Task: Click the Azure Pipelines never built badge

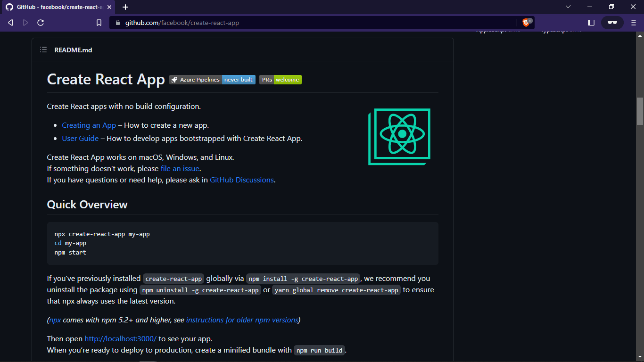Action: coord(212,80)
